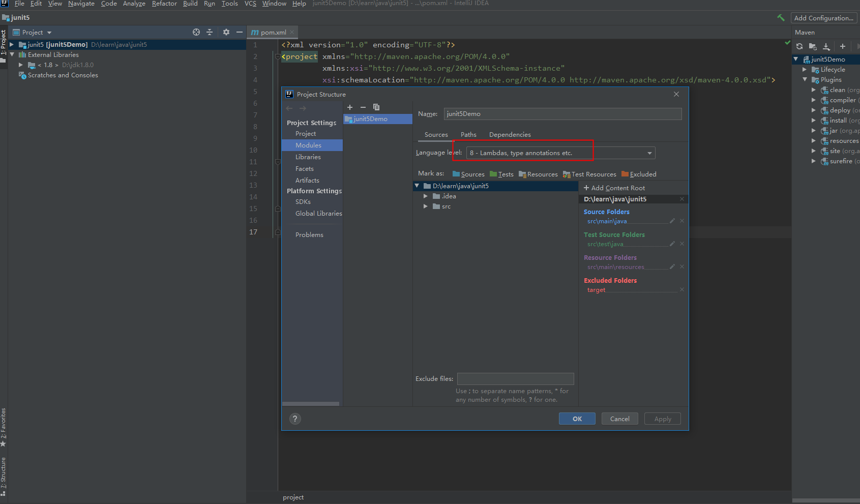Collapse the Maven Plugins node
Screen dimensions: 860x504
805,80
